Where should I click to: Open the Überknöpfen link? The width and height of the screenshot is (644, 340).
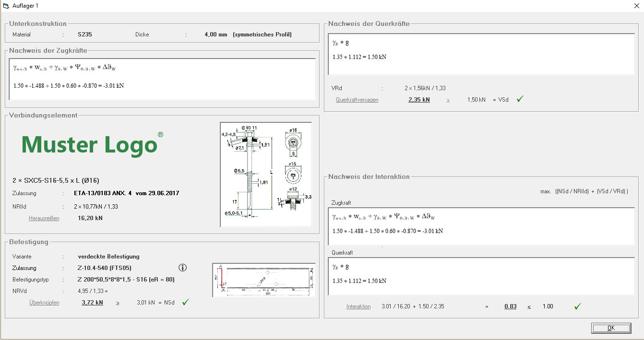click(x=44, y=303)
